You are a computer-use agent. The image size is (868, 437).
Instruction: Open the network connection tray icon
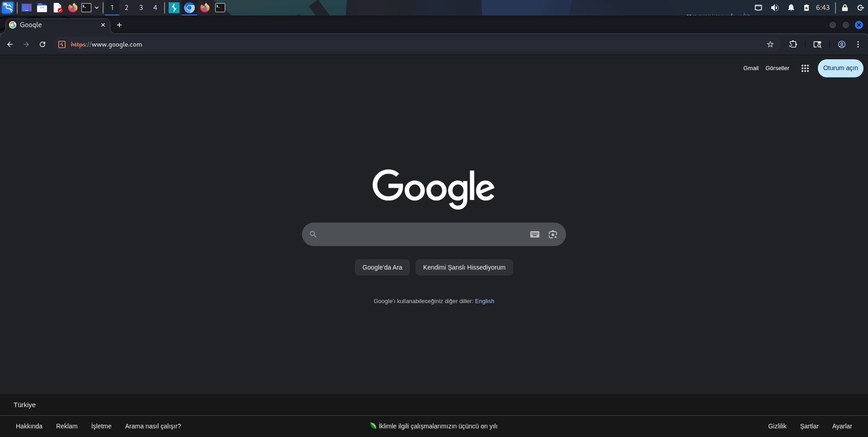(759, 8)
